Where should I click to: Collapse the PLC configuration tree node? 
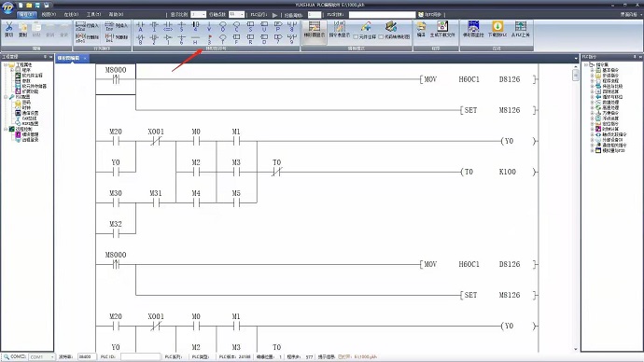(x=6, y=97)
